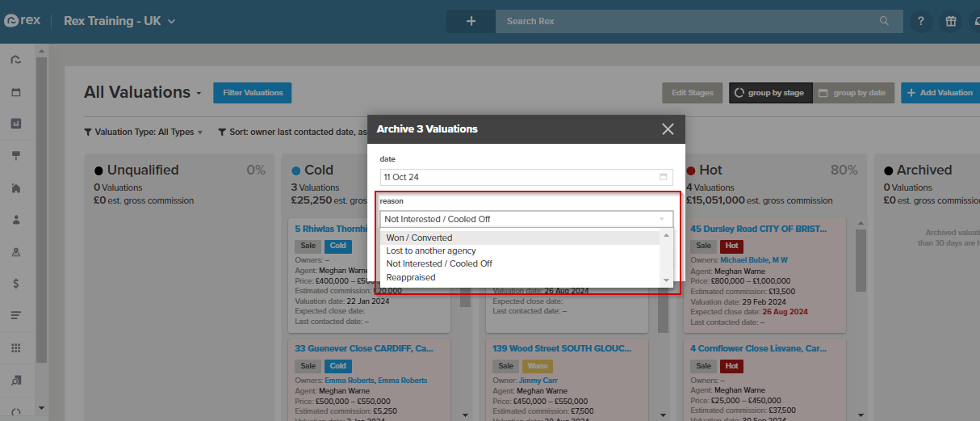Screen dimensions: 980x421
Task: Click the plus add-new button in header
Action: (471, 21)
